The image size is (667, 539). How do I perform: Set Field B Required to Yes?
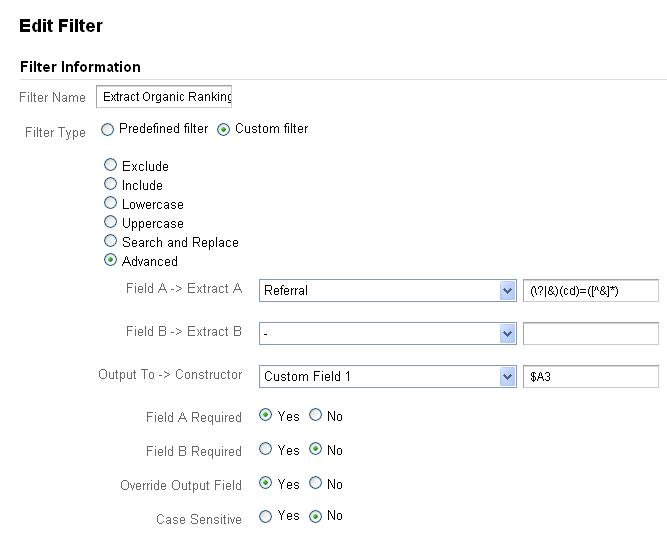pos(265,449)
